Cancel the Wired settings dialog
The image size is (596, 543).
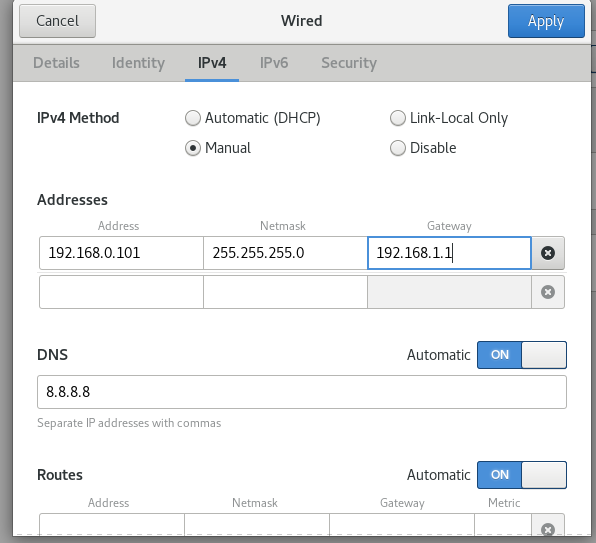click(x=57, y=21)
